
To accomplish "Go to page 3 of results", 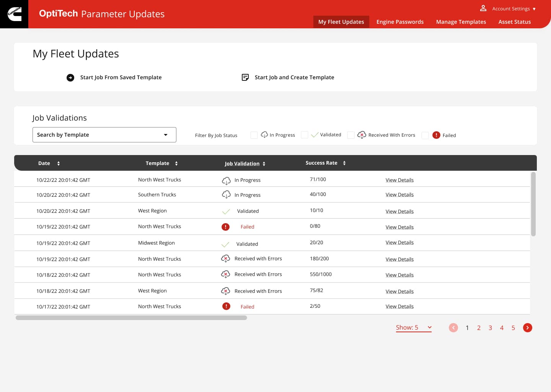I will pos(490,328).
